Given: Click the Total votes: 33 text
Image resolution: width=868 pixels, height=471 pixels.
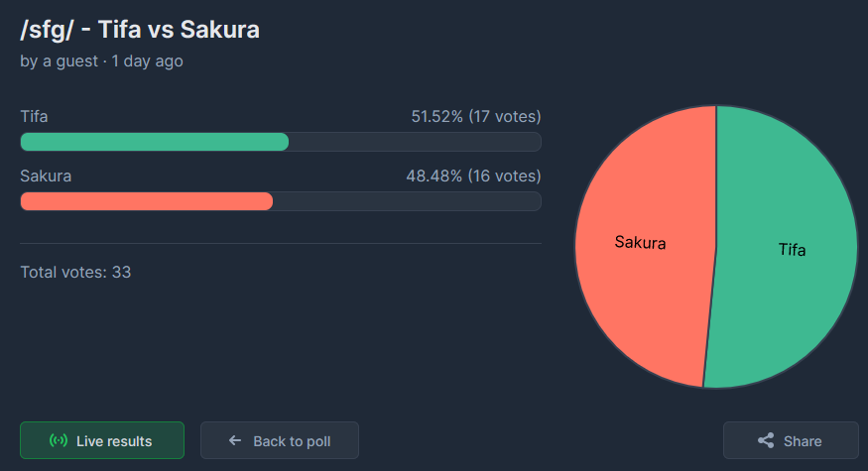Looking at the screenshot, I should click(x=75, y=273).
